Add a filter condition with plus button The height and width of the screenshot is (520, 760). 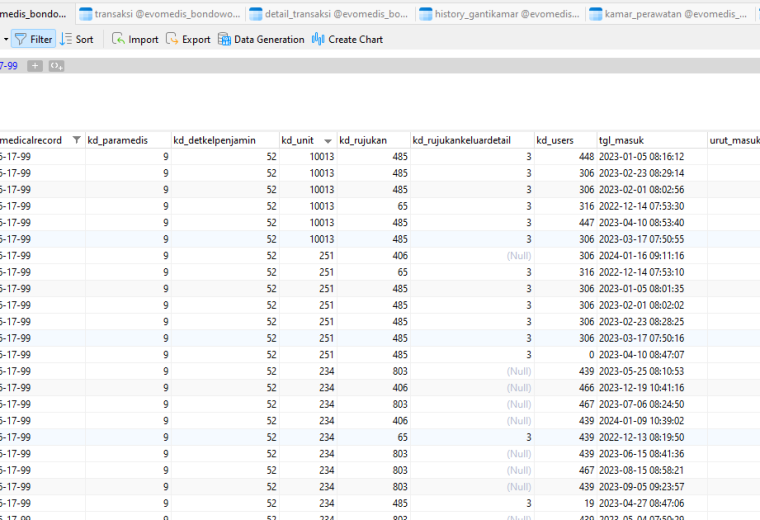click(35, 66)
